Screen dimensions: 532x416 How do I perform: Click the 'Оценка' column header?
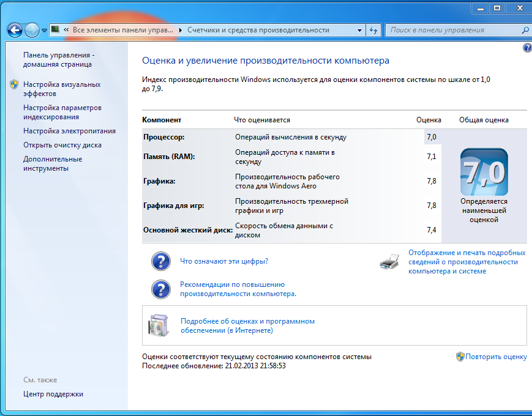(429, 120)
